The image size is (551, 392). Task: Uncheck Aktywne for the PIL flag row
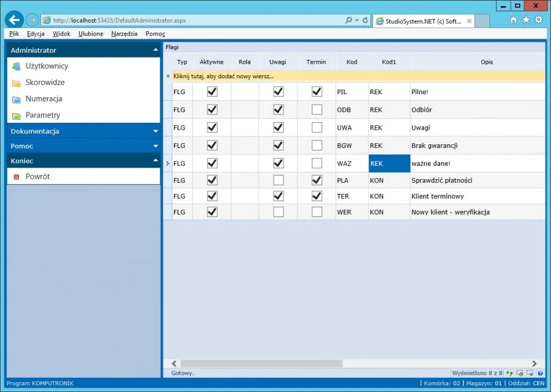(212, 92)
